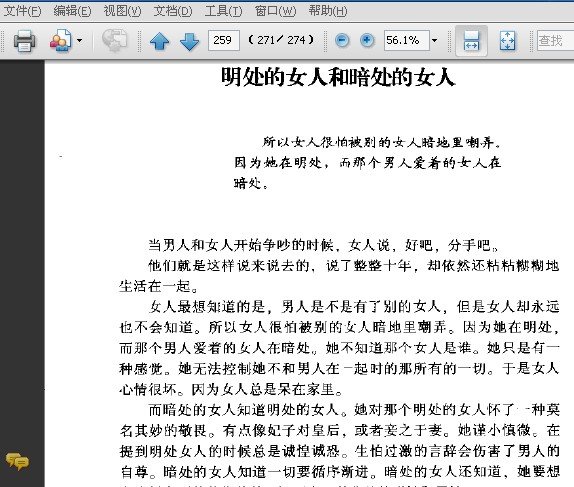Go to previous page with up arrow

160,41
